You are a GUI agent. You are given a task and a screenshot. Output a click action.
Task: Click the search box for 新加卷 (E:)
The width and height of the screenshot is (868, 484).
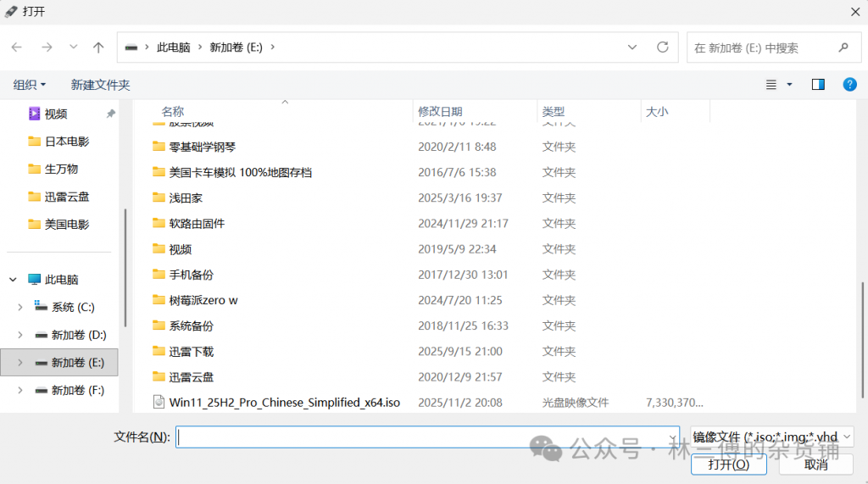click(774, 47)
